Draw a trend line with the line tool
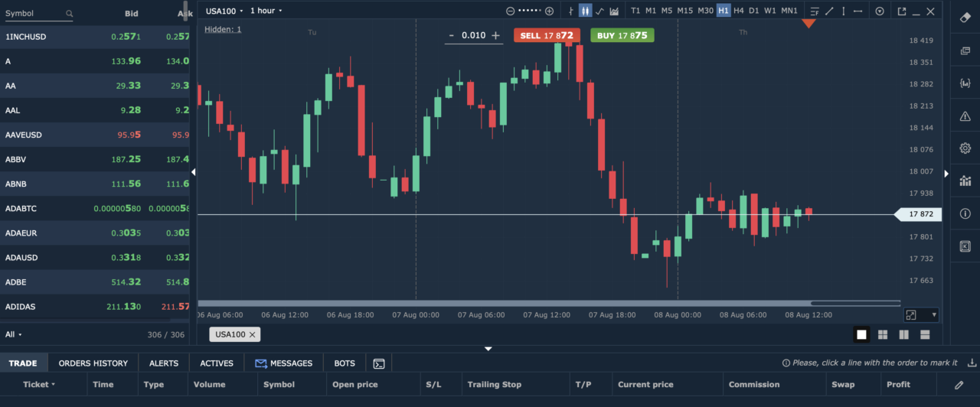Image resolution: width=980 pixels, height=407 pixels. [x=828, y=11]
